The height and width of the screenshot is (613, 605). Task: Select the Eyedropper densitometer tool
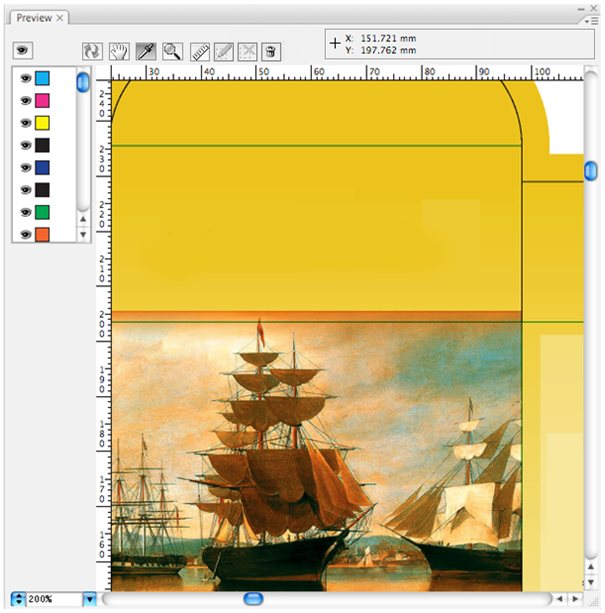pyautogui.click(x=145, y=51)
